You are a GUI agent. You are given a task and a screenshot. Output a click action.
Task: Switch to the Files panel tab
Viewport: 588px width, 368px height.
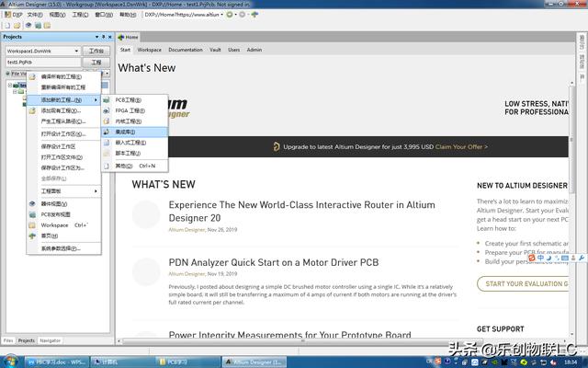pos(8,340)
